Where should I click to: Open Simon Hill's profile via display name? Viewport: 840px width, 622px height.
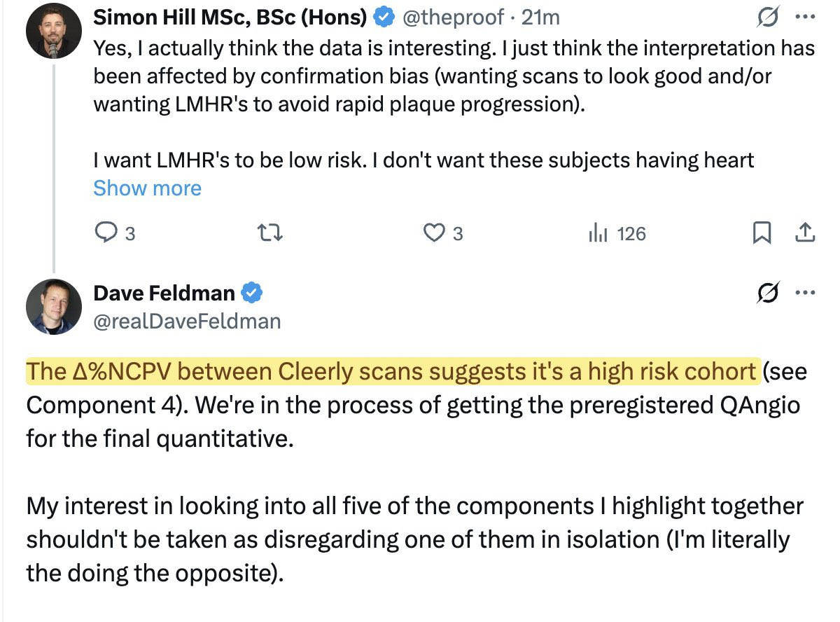click(230, 18)
